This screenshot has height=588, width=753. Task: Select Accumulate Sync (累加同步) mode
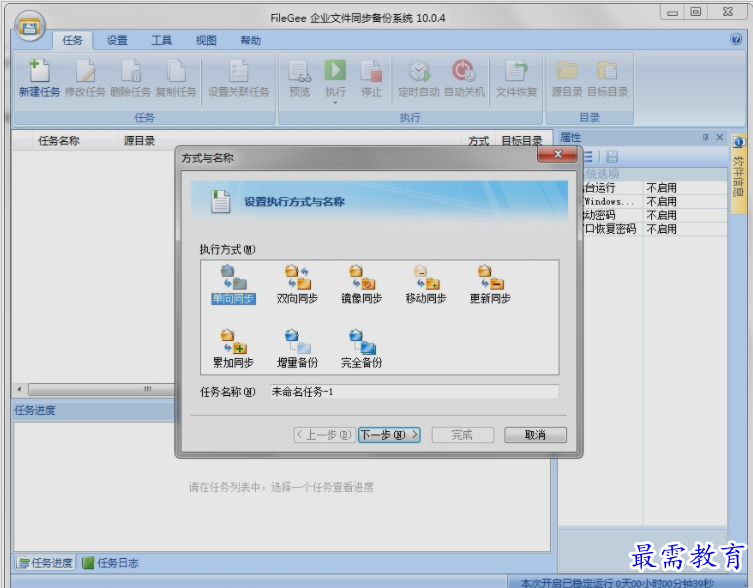(x=233, y=349)
